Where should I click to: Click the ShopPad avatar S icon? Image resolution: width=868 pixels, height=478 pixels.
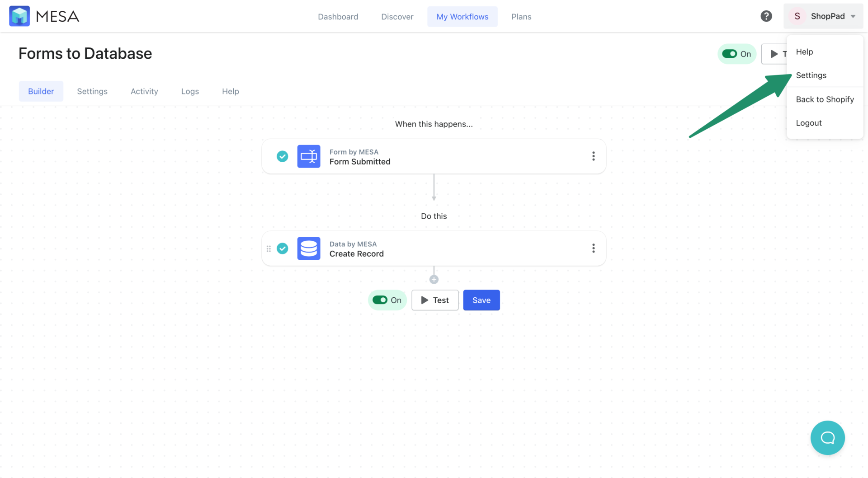797,16
